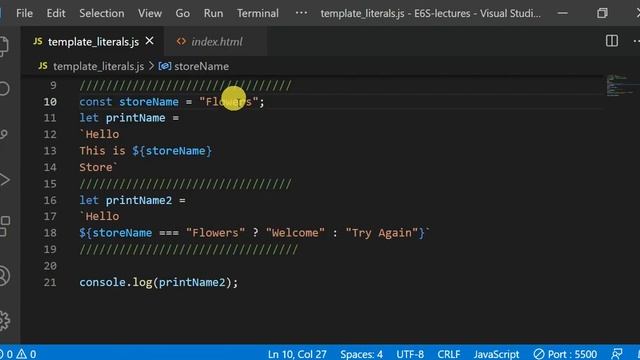
Task: Close the template_literals.js tab
Action: pyautogui.click(x=150, y=41)
